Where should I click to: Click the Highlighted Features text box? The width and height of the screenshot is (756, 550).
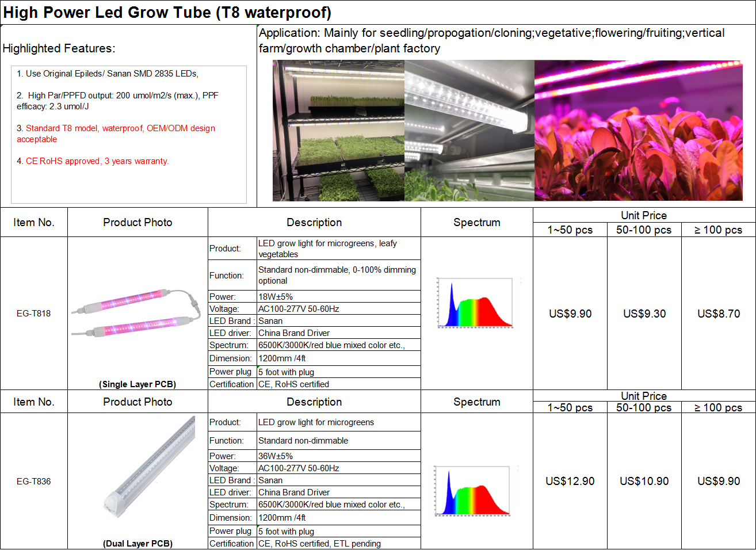[x=129, y=134]
